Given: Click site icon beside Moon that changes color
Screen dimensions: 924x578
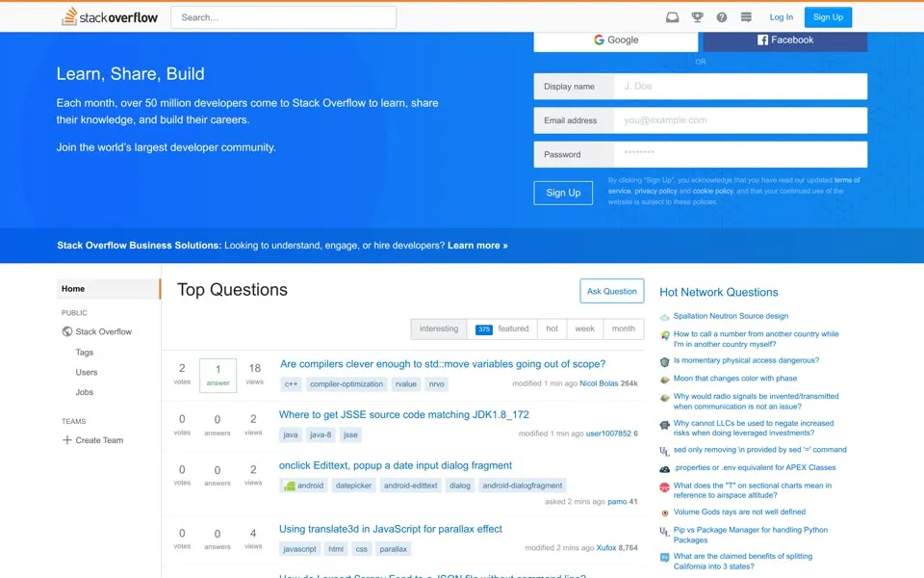Looking at the screenshot, I should pos(665,380).
